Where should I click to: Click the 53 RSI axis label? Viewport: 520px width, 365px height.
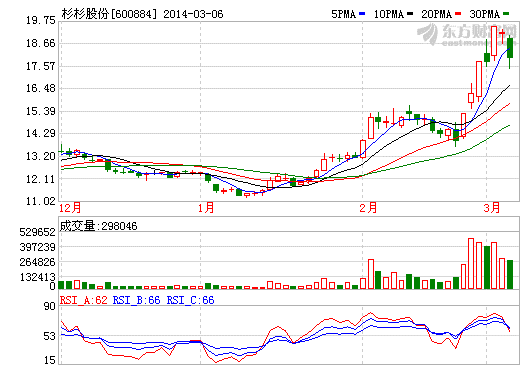coord(50,336)
